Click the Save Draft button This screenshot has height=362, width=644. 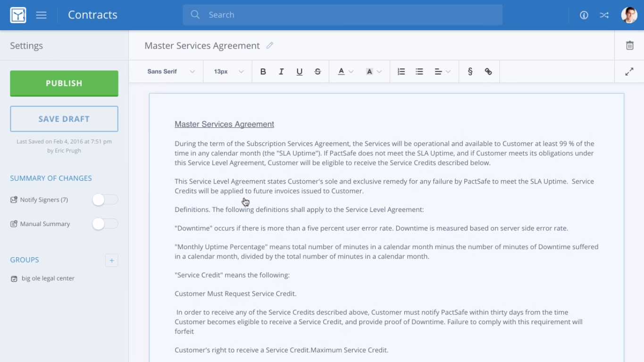(x=64, y=119)
